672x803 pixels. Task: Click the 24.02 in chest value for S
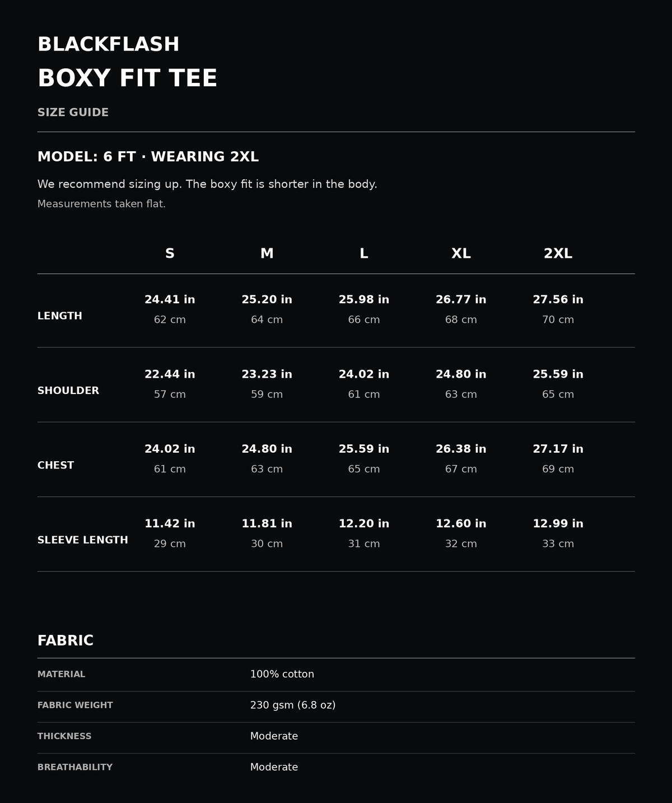(170, 449)
